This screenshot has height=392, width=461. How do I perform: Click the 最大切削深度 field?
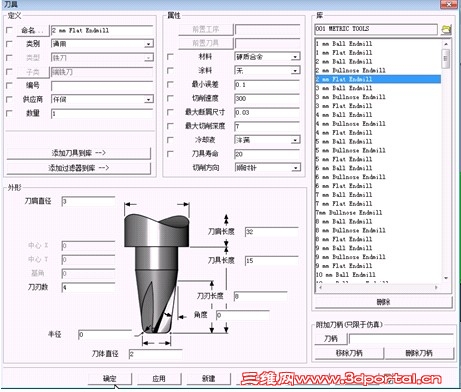[x=267, y=126]
